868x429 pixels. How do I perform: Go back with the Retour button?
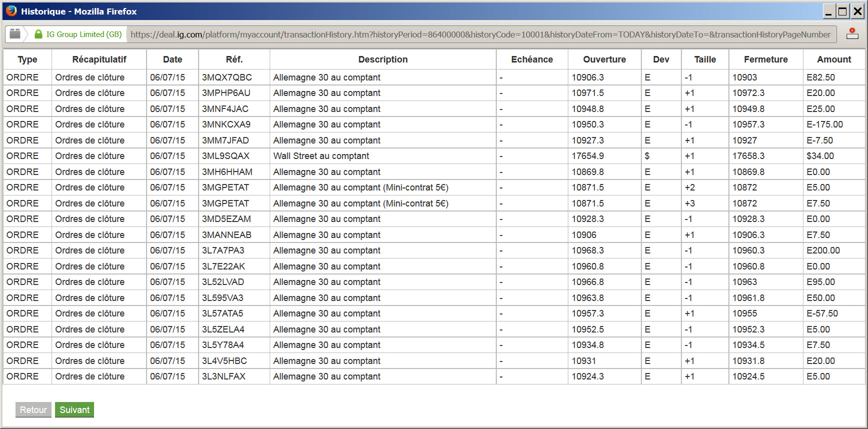(34, 410)
